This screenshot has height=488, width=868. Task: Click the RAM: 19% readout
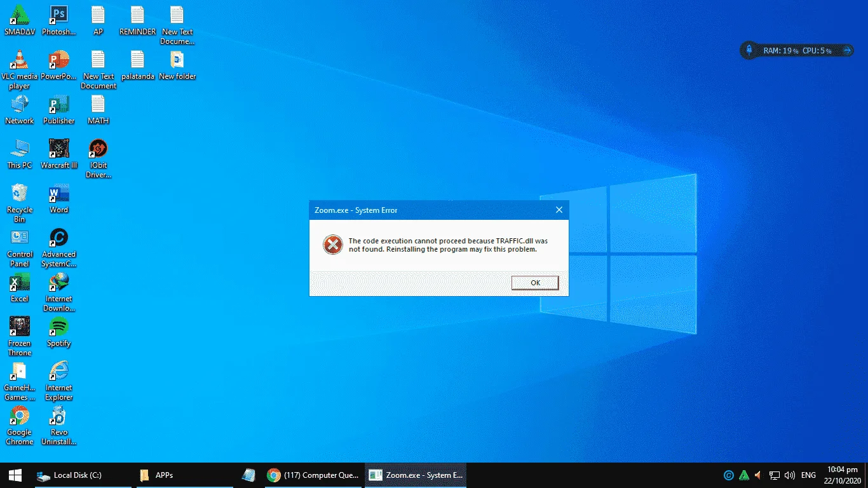click(780, 50)
